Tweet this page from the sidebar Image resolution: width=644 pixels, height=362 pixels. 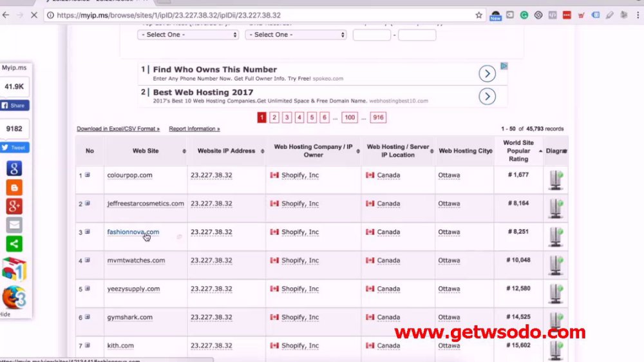14,148
